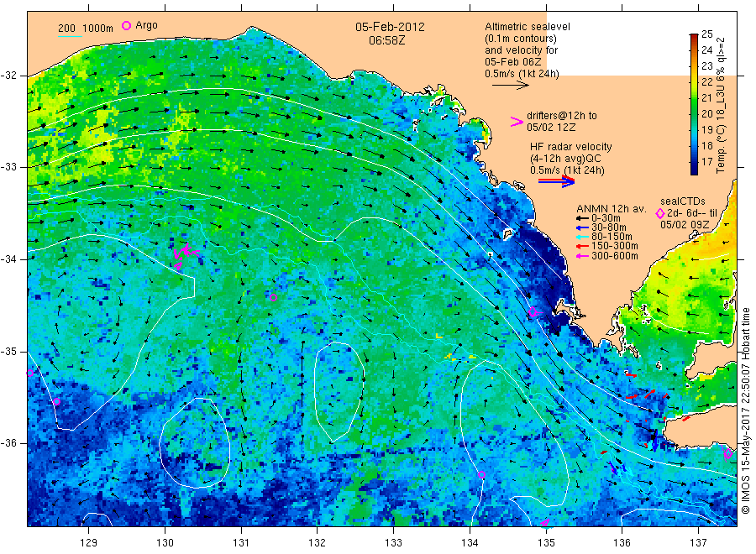
Task: Click the blue 30-80m ANMN arrow
Action: 582,227
